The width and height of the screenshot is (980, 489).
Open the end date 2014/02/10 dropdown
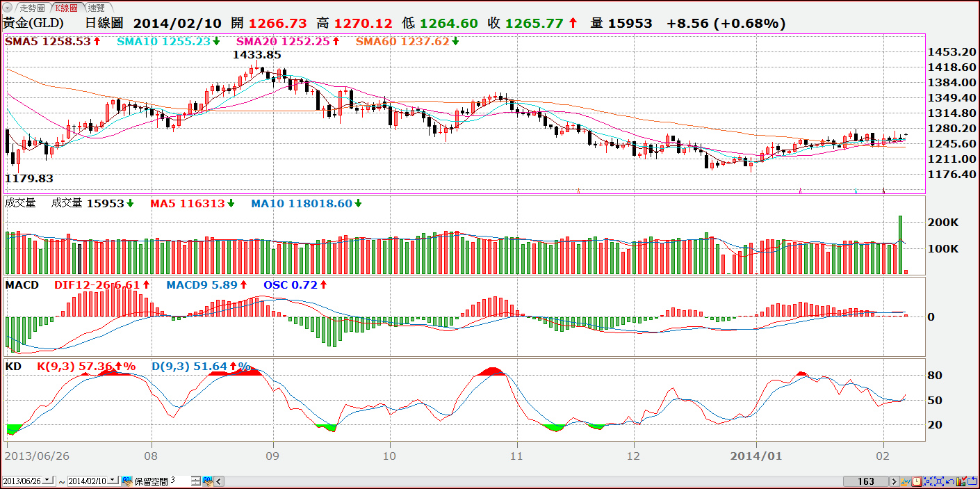point(113,480)
